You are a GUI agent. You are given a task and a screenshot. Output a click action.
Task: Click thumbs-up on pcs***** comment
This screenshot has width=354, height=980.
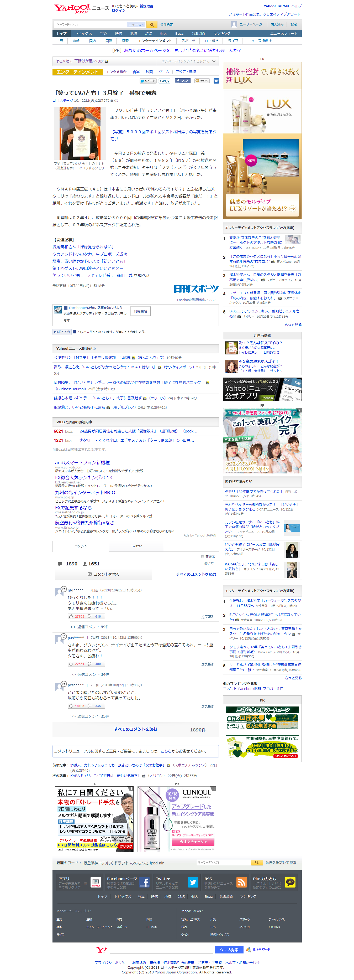[x=77, y=706]
